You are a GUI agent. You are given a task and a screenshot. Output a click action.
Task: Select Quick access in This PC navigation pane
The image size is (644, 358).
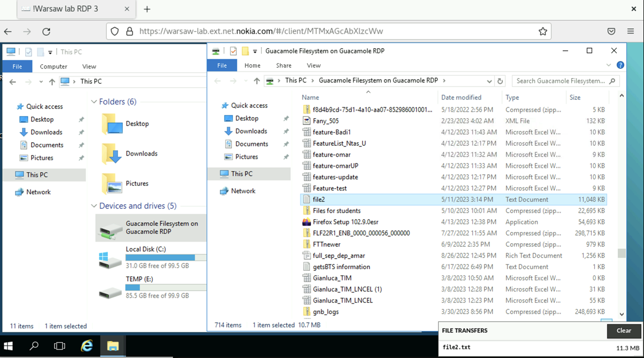(44, 107)
